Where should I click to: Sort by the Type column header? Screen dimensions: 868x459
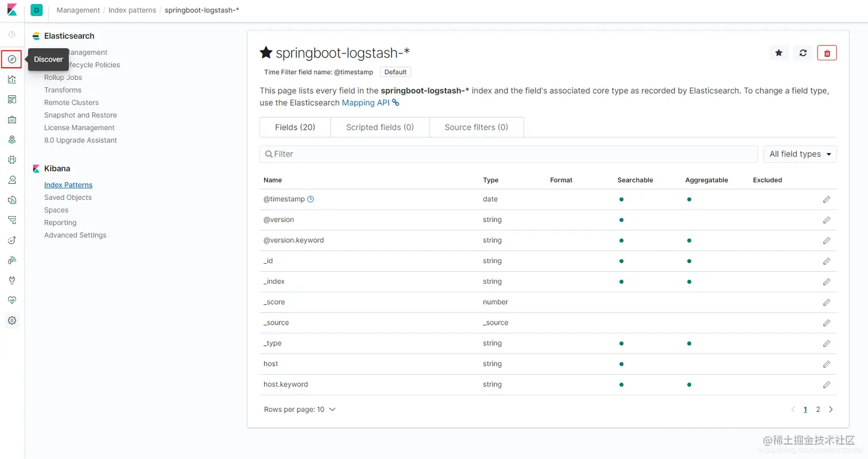click(x=491, y=180)
